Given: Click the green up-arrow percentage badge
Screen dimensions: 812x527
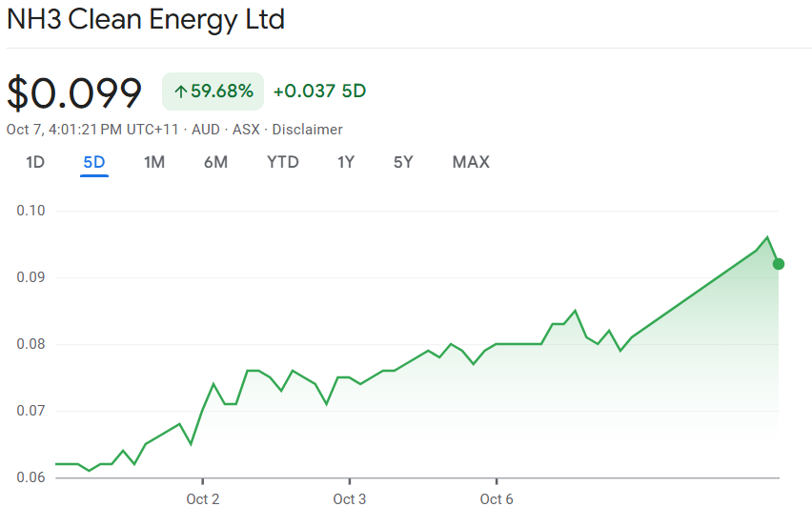Looking at the screenshot, I should click(x=213, y=91).
